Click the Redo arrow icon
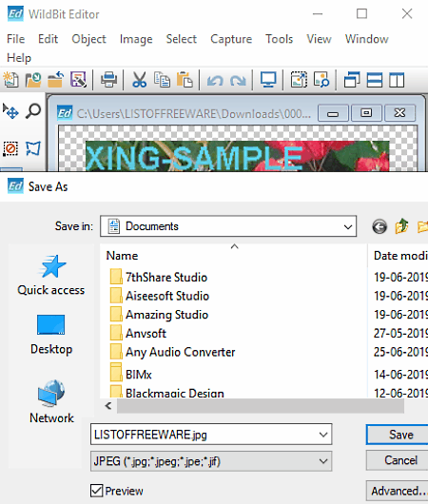The height and width of the screenshot is (504, 428). (238, 81)
